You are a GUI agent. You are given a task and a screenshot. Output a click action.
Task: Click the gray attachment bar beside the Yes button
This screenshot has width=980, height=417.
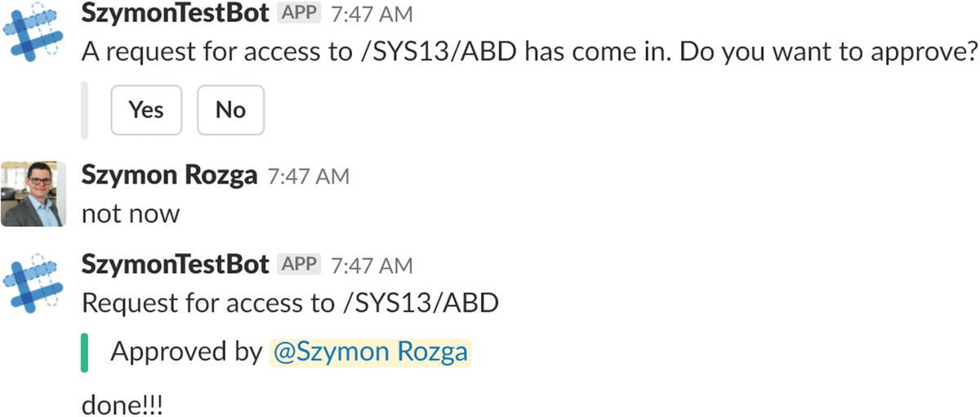(x=84, y=110)
